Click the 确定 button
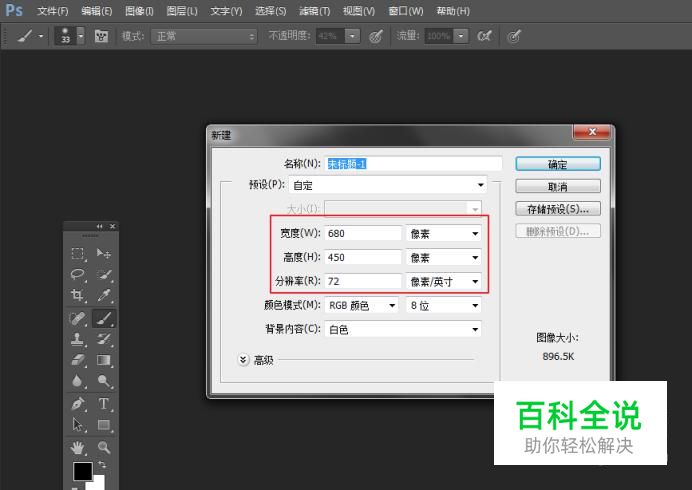 [557, 164]
